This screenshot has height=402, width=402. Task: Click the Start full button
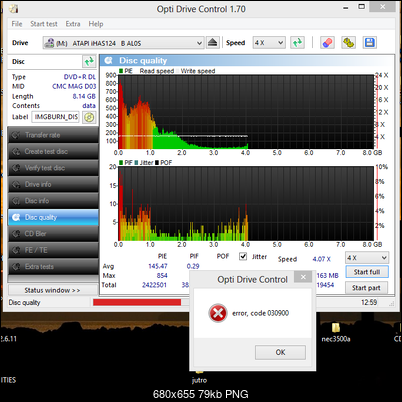367,272
